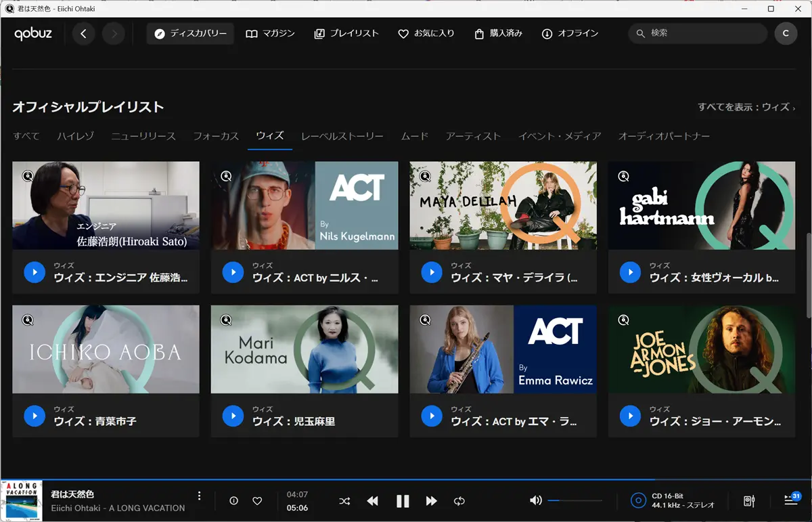Select the オーディオパートナー playlist tab
Viewport: 812px width, 522px height.
(x=664, y=136)
